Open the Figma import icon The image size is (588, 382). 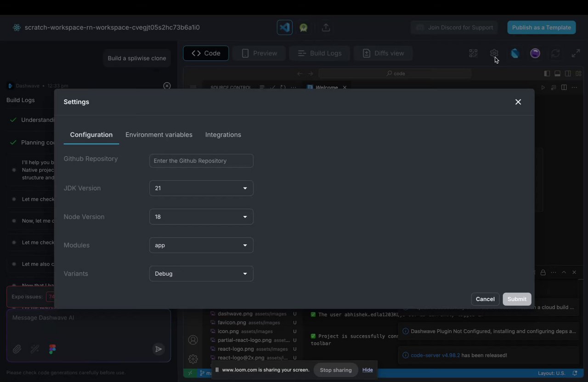point(52,349)
